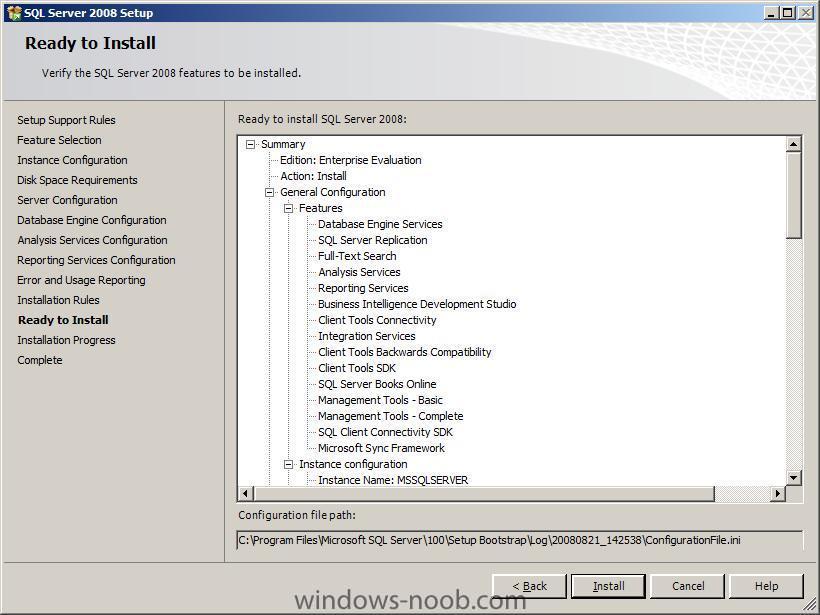Select the Disk Space Requirements step

(77, 180)
